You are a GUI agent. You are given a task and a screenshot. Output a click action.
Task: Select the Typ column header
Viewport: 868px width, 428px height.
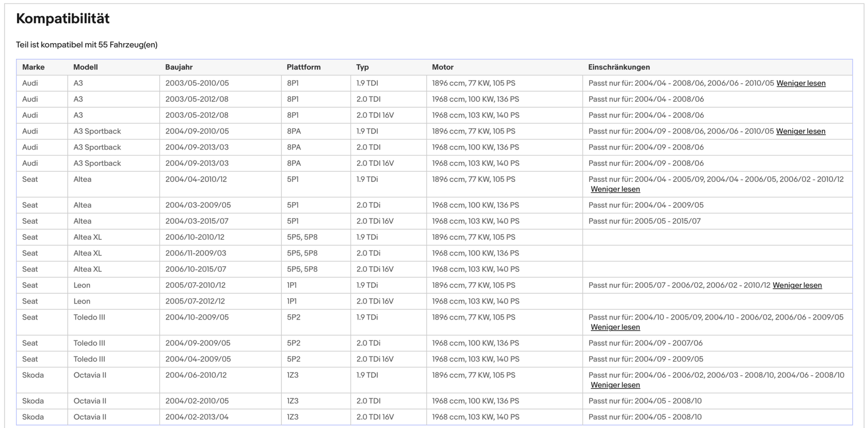[362, 67]
